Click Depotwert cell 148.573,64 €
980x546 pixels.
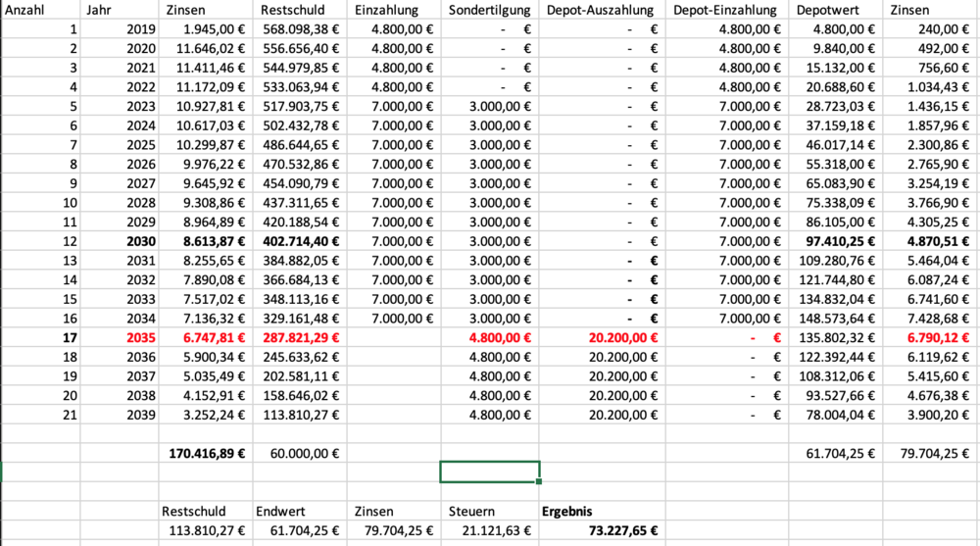click(x=836, y=319)
